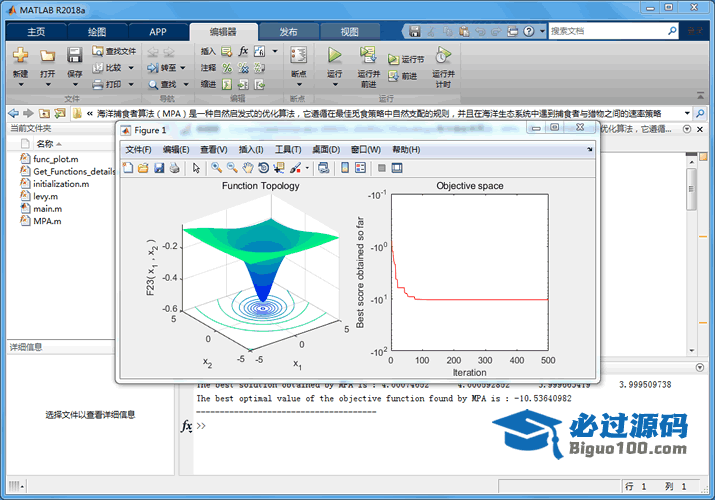Click the comment percent icon
The image size is (715, 500).
point(227,68)
